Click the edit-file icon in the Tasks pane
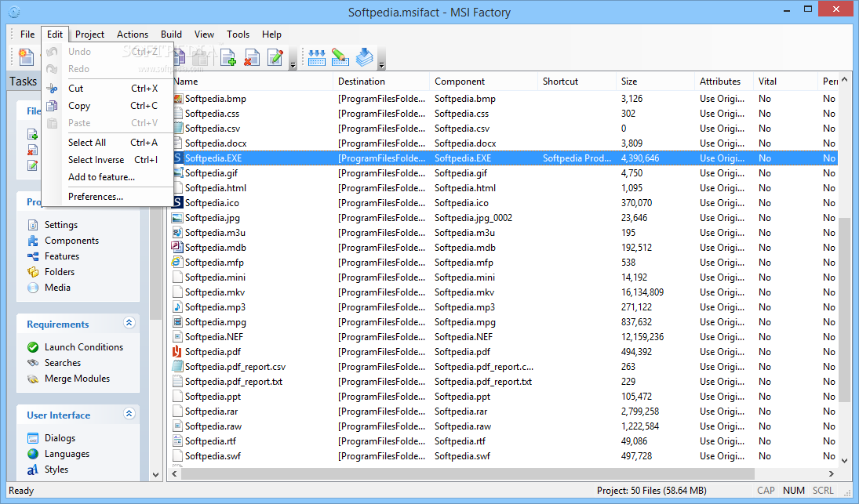The height and width of the screenshot is (504, 859). click(x=33, y=165)
